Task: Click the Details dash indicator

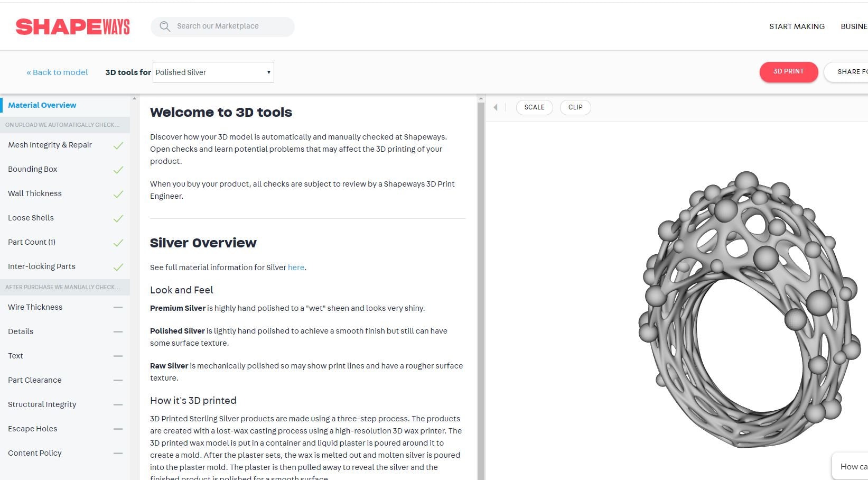Action: [118, 331]
